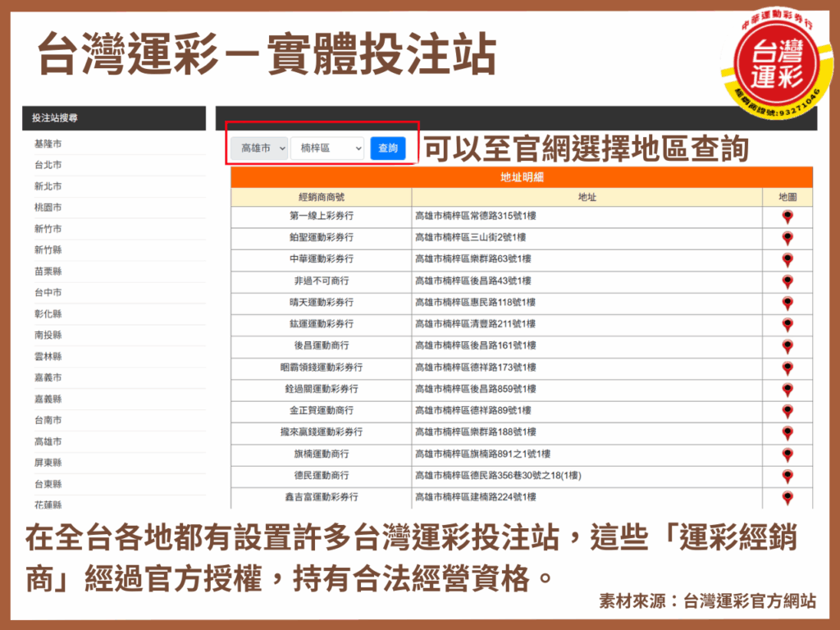Select 桃園市 in station search list
Viewport: 840px width, 630px height.
click(48, 208)
